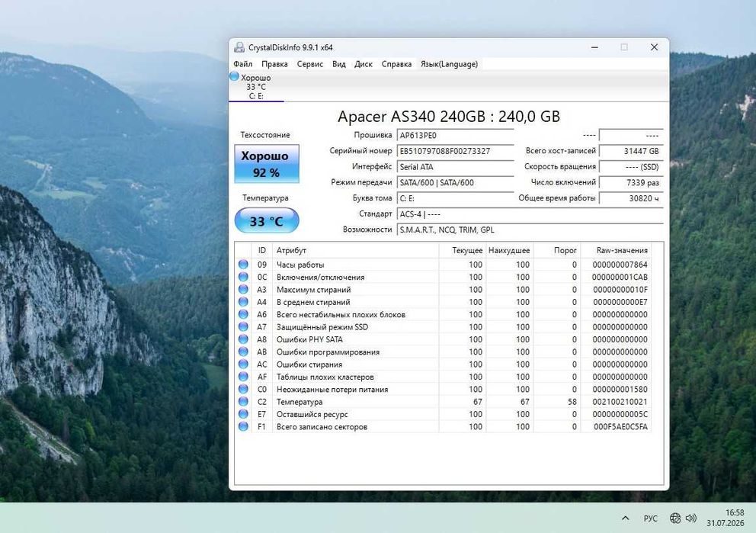The image size is (756, 533).
Task: Click the status orb of row E7 Оставшийся ресурс
Action: point(243,414)
